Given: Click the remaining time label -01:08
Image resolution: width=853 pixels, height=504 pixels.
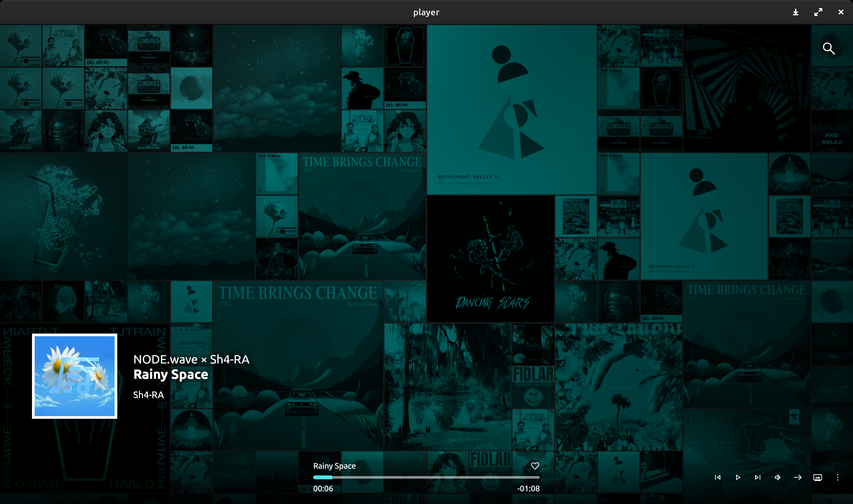Looking at the screenshot, I should tap(528, 488).
